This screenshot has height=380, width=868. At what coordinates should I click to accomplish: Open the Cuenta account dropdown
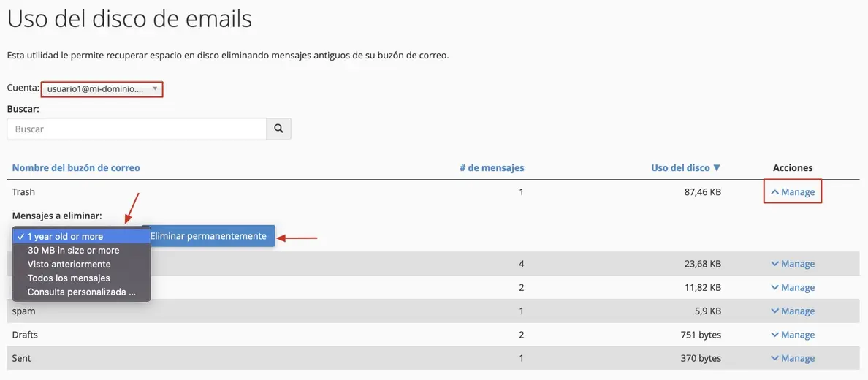(x=102, y=89)
